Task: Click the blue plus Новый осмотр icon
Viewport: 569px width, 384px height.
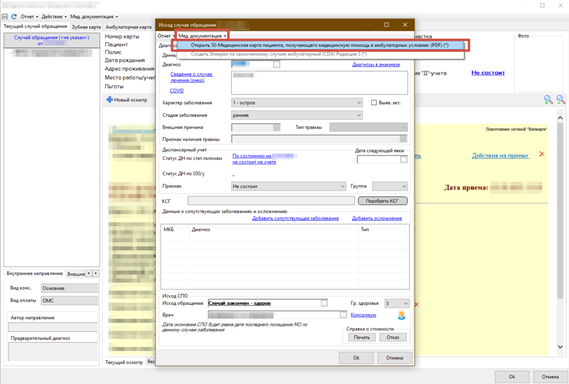Action: point(109,99)
